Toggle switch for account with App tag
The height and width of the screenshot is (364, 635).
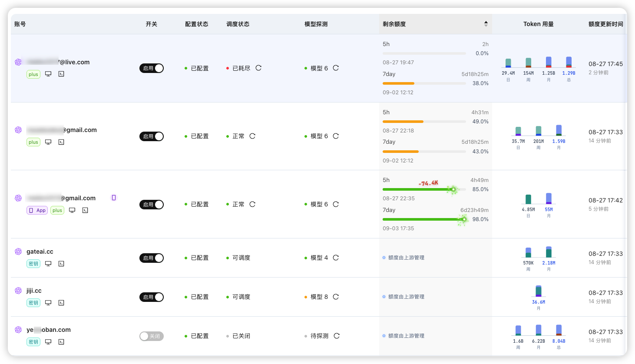point(152,205)
